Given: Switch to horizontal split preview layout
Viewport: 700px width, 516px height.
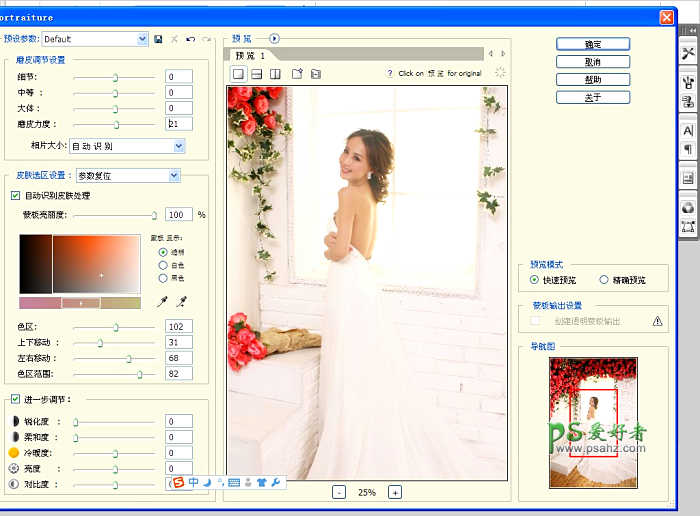Looking at the screenshot, I should coord(257,74).
